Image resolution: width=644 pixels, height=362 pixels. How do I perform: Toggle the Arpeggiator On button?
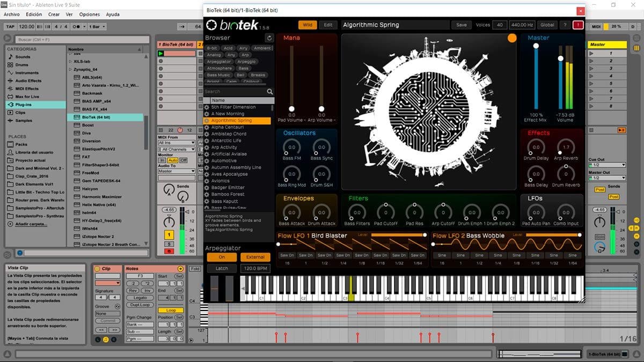click(x=222, y=257)
